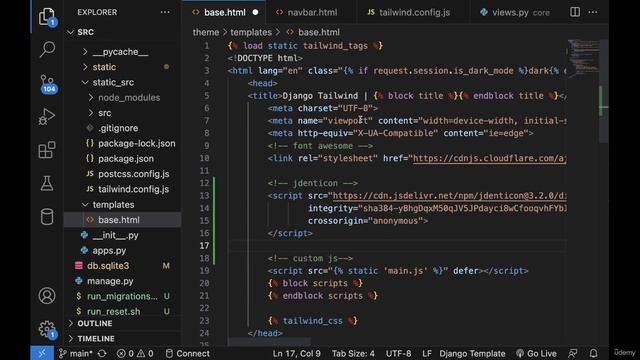Viewport: 640px width, 360px height.
Task: Collapse the templates folder
Action: [113, 204]
